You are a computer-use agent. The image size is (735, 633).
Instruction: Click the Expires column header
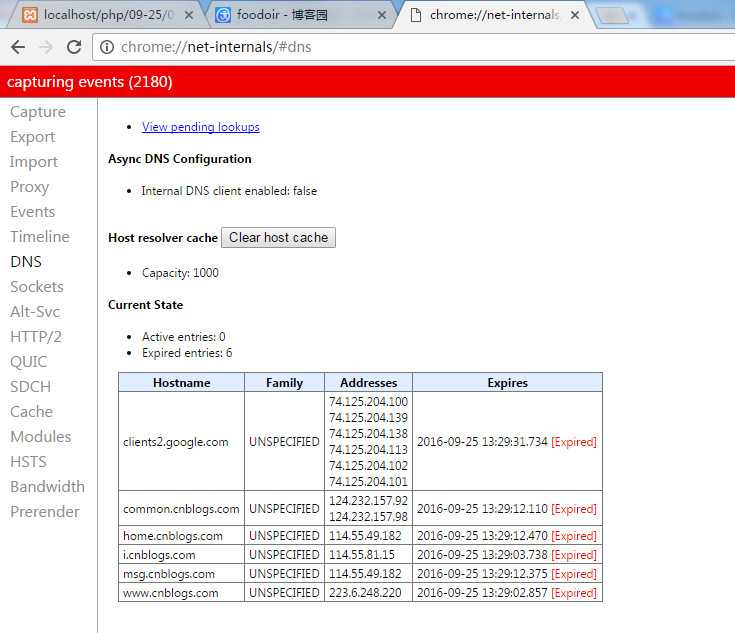pos(507,383)
